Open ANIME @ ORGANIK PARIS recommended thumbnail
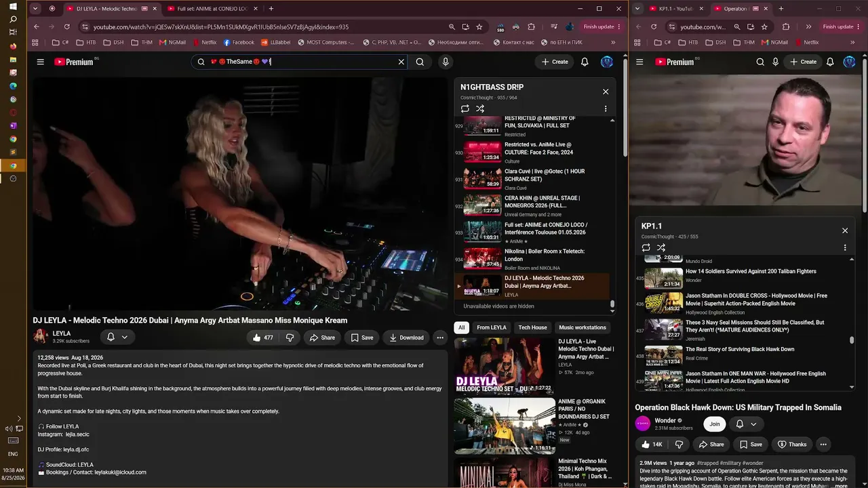The image size is (868, 488). coord(505,426)
